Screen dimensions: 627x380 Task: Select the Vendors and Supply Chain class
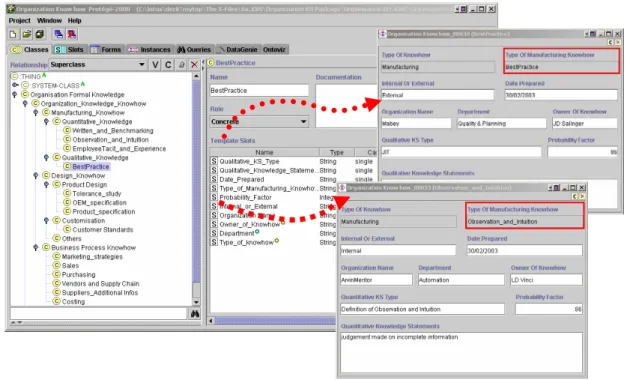pos(100,284)
